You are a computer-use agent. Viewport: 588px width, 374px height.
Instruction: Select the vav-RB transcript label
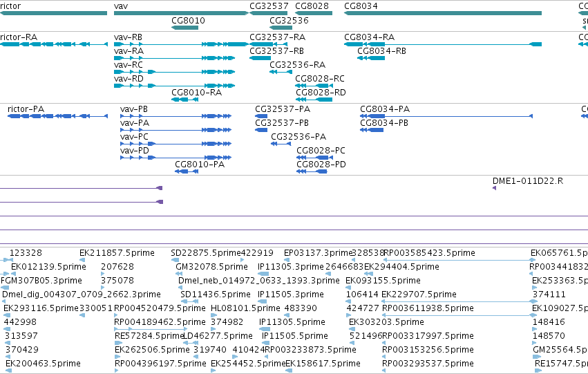tap(128, 37)
